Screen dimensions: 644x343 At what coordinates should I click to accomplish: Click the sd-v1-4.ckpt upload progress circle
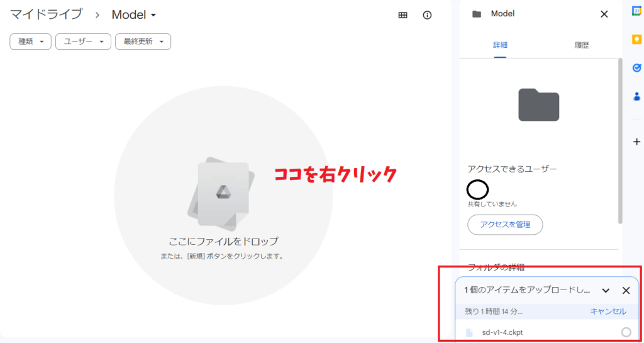click(x=626, y=332)
